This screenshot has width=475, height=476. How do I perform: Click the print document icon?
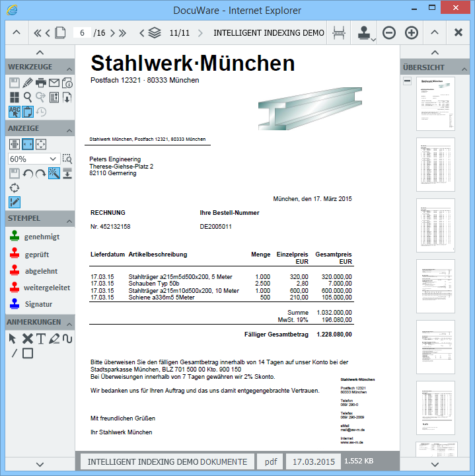41,83
